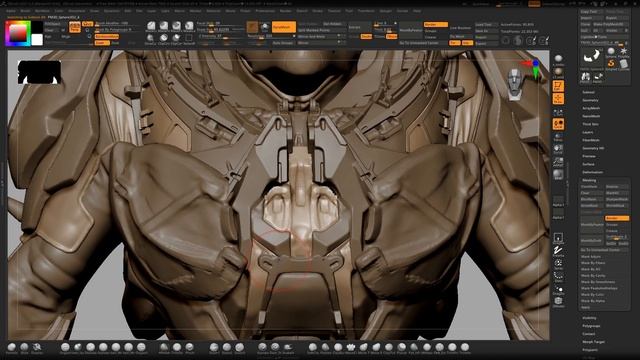Pick a hue in the color picker square
The width and height of the screenshot is (640, 360).
pos(18,33)
